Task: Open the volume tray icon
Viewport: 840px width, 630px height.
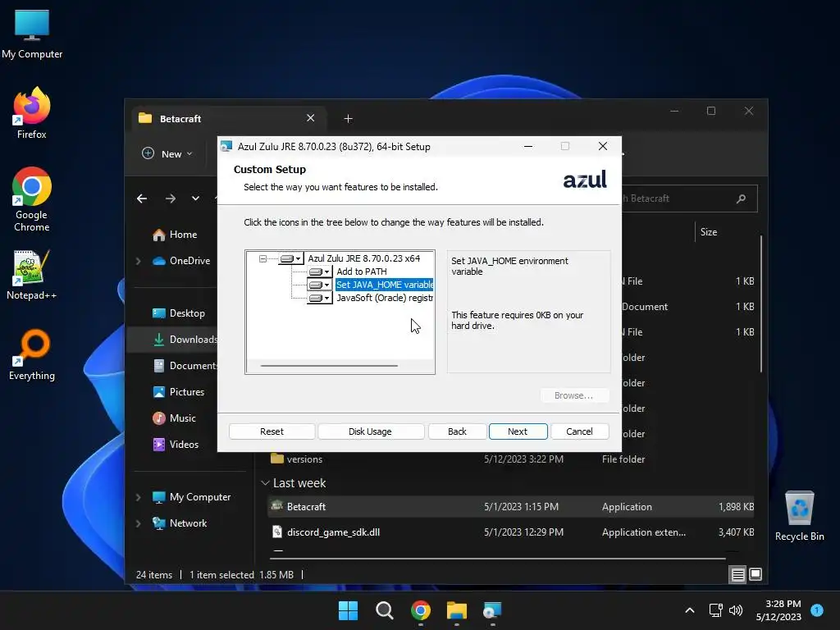Action: click(736, 610)
